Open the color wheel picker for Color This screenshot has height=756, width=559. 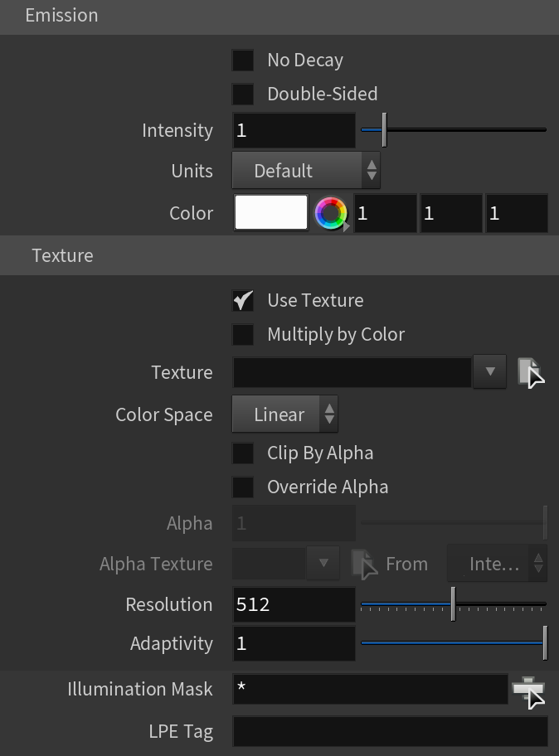coord(332,213)
